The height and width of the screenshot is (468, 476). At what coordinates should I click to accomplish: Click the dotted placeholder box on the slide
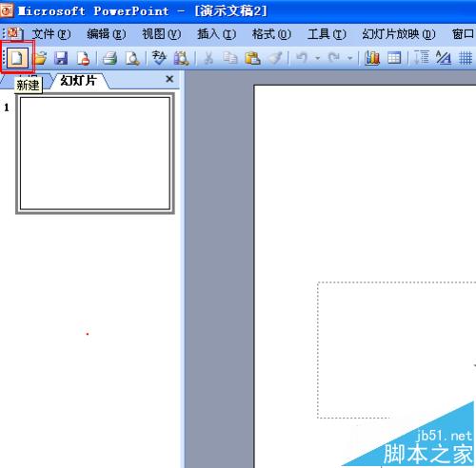point(397,349)
